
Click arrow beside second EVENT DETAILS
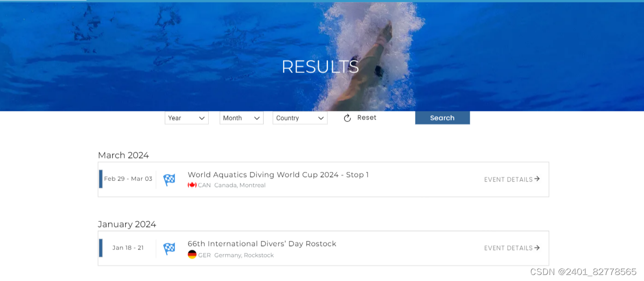coord(537,247)
